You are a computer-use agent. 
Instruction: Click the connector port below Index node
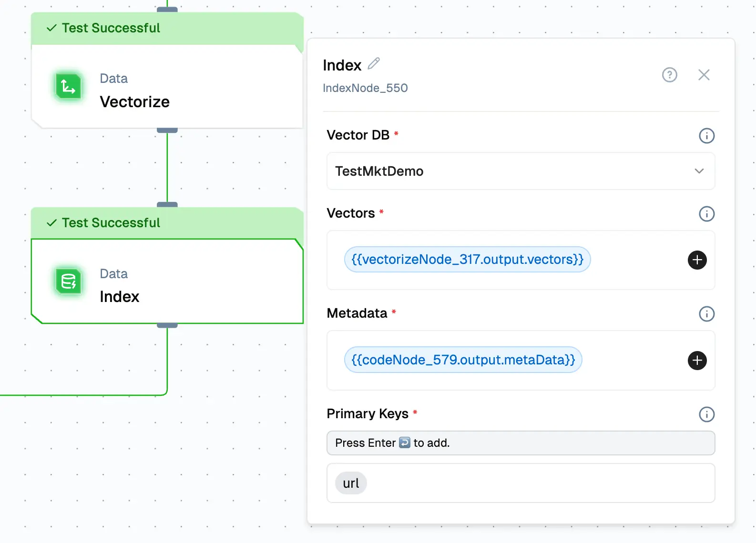click(167, 326)
